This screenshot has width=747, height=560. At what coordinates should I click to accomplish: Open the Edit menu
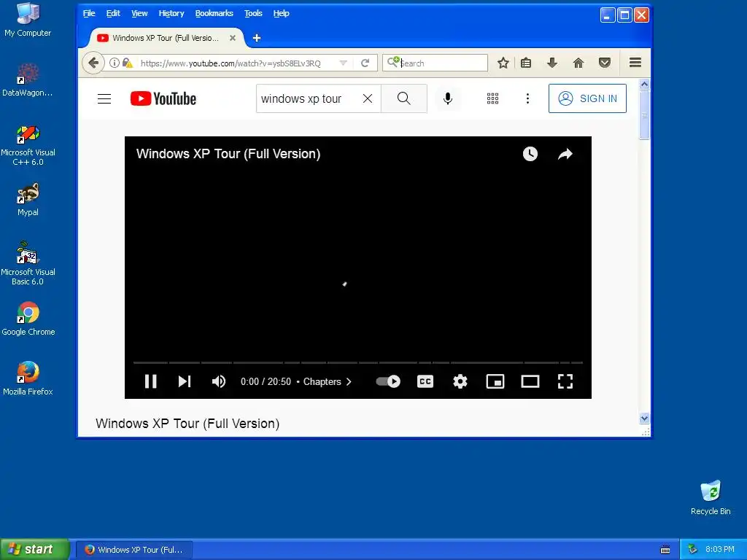tap(113, 13)
